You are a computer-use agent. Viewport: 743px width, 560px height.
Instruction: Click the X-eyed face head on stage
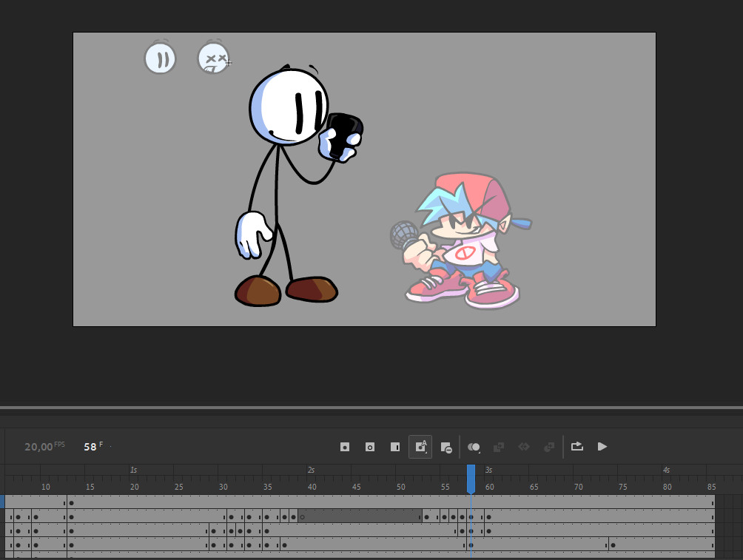(x=213, y=58)
